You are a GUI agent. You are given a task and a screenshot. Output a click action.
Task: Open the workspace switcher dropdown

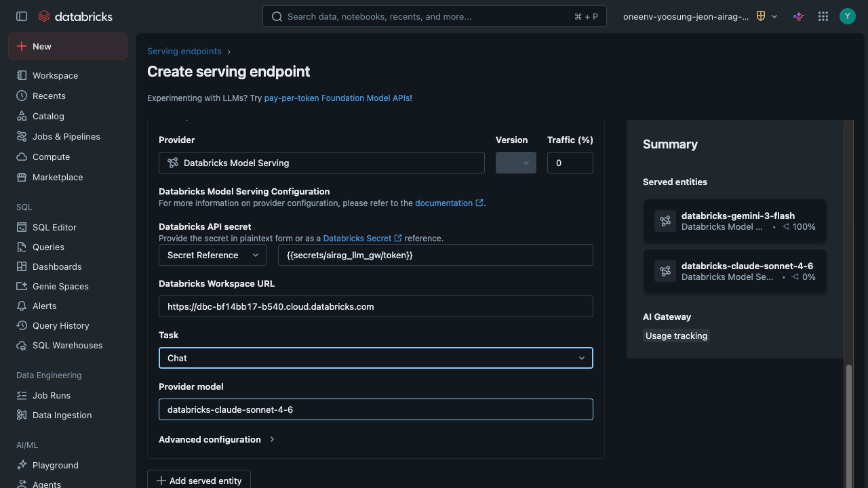tap(700, 16)
